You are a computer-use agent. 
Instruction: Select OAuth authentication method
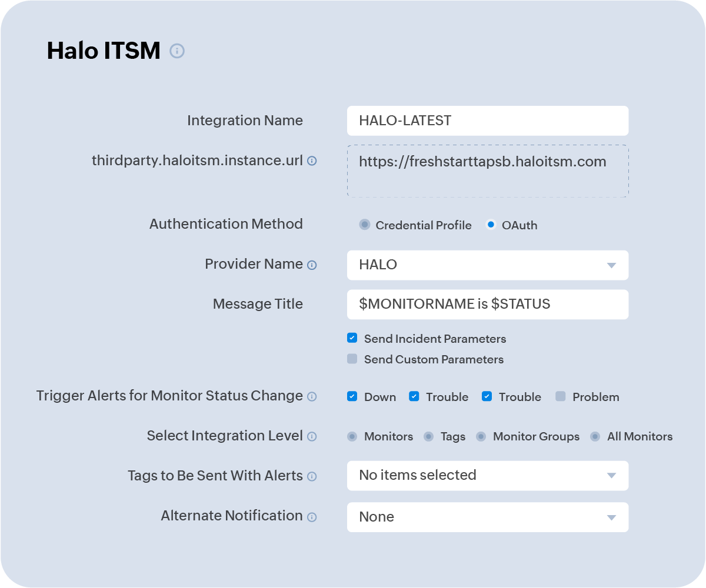tap(491, 225)
